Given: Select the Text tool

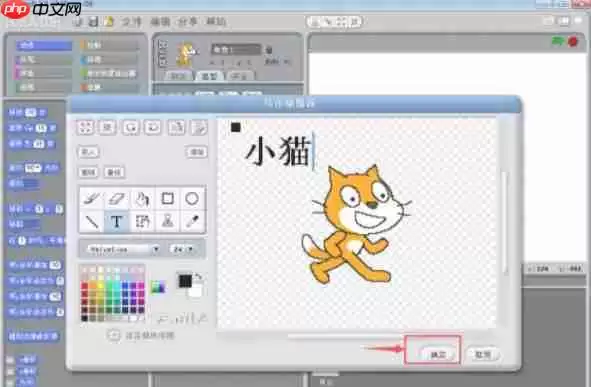Looking at the screenshot, I should pyautogui.click(x=117, y=221).
